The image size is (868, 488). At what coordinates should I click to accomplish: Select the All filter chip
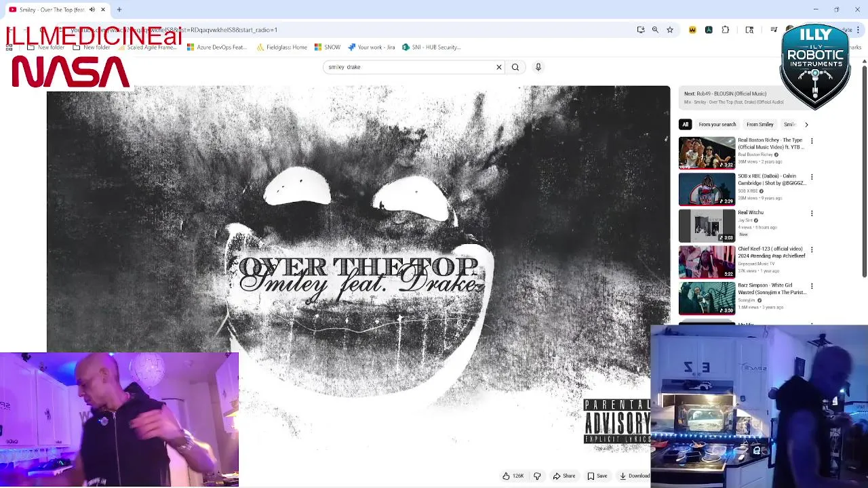point(686,125)
